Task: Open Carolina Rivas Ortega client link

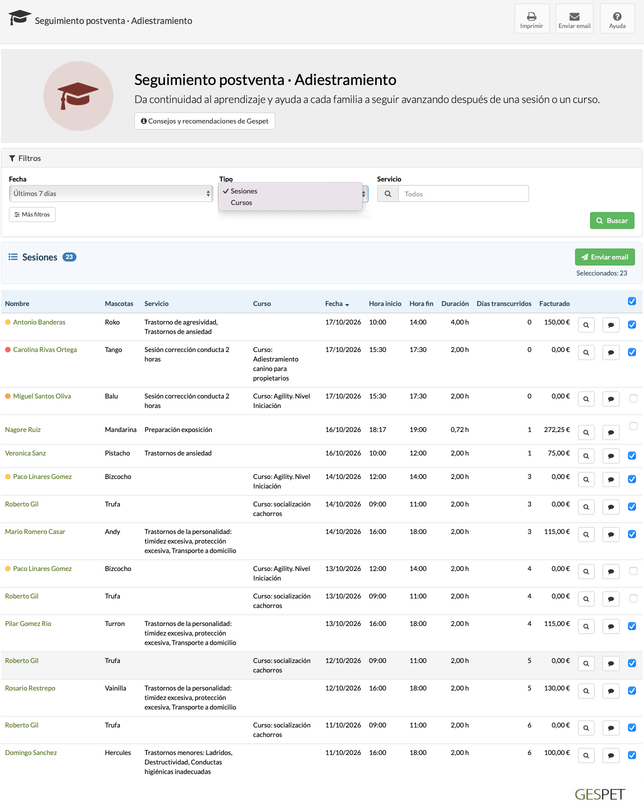Action: pos(45,349)
